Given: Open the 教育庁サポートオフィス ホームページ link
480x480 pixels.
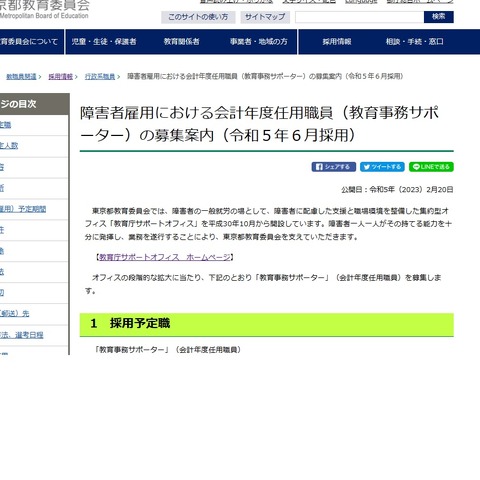Looking at the screenshot, I should (x=165, y=257).
